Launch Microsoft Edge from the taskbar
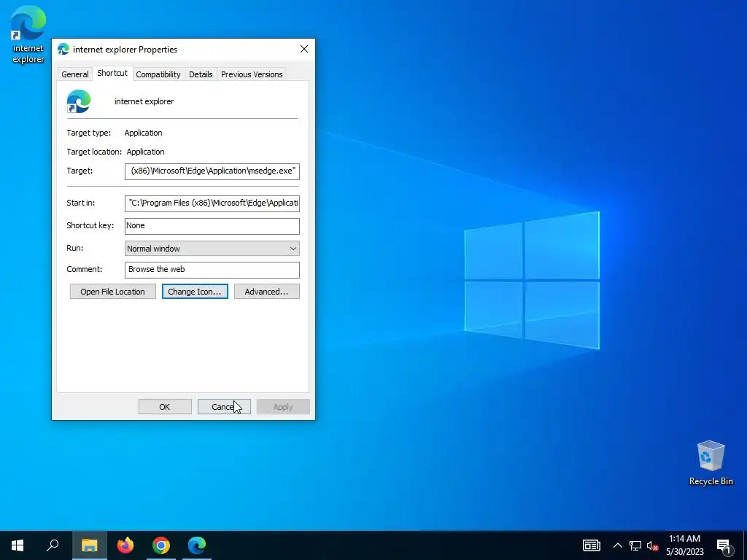The image size is (747, 560). [x=197, y=545]
